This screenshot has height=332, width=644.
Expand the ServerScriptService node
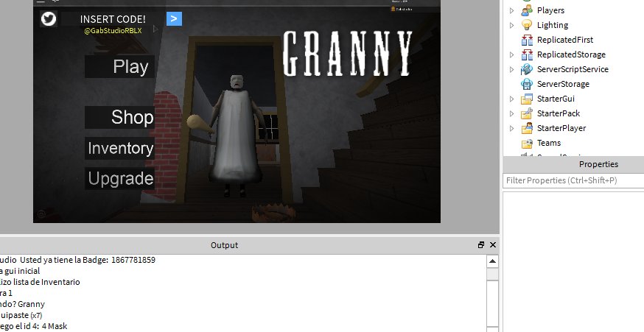pos(512,69)
